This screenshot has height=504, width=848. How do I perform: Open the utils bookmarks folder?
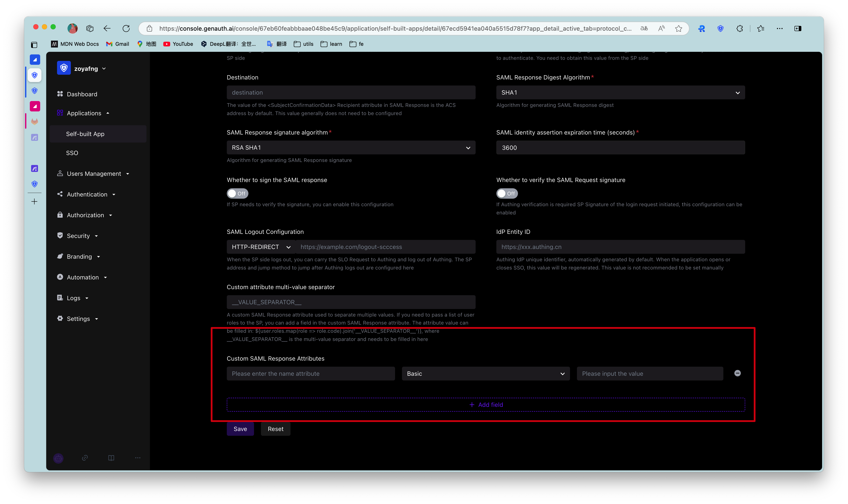[303, 44]
